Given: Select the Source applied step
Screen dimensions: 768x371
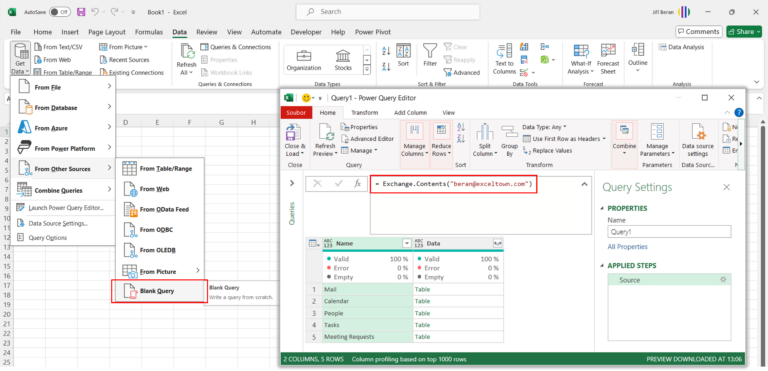Looking at the screenshot, I should [669, 280].
